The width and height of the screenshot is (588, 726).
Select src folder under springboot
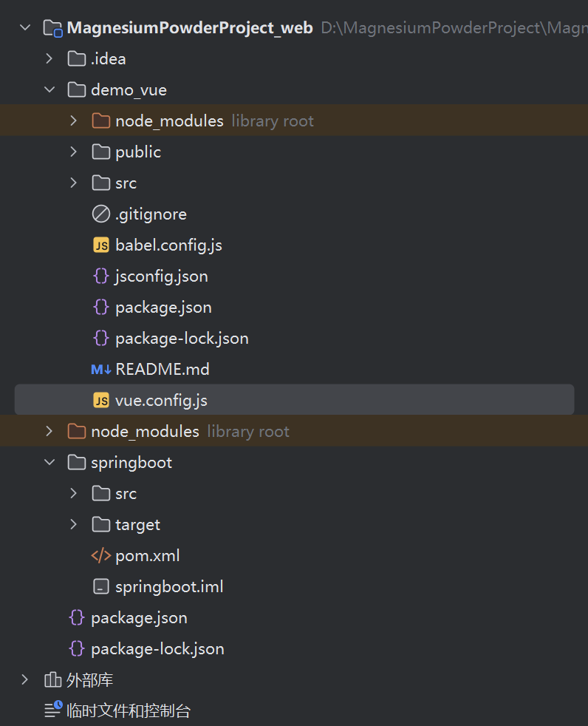point(126,494)
